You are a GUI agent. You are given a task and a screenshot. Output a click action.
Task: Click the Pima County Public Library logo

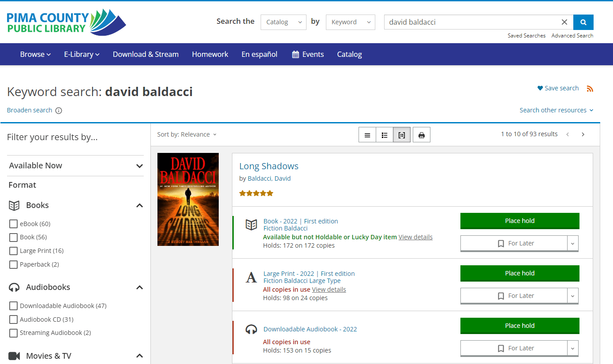(66, 22)
